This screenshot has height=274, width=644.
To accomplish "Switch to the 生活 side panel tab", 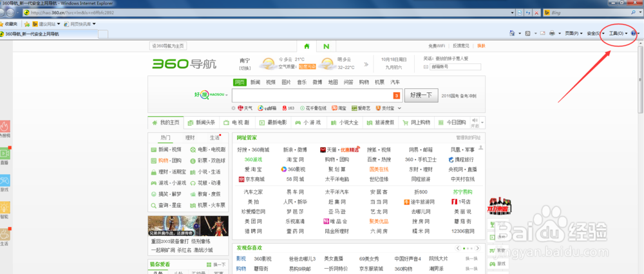I will click(x=214, y=137).
